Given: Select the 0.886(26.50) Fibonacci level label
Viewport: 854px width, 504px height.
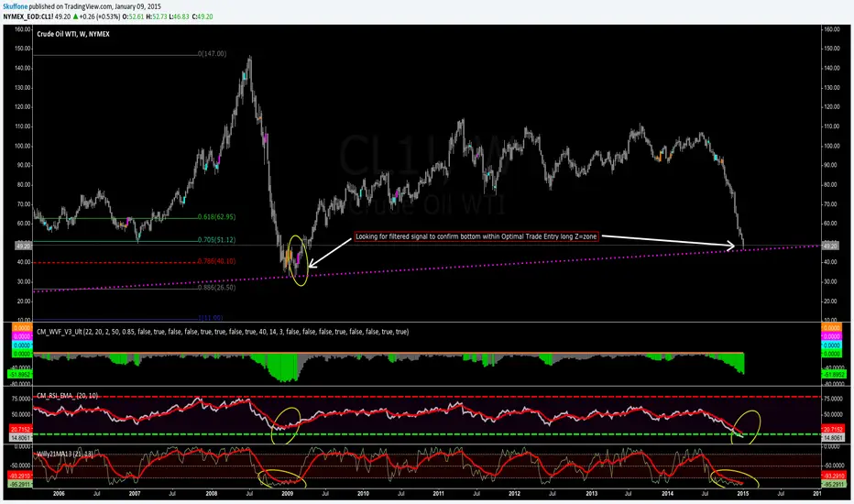Looking at the screenshot, I should 216,287.
